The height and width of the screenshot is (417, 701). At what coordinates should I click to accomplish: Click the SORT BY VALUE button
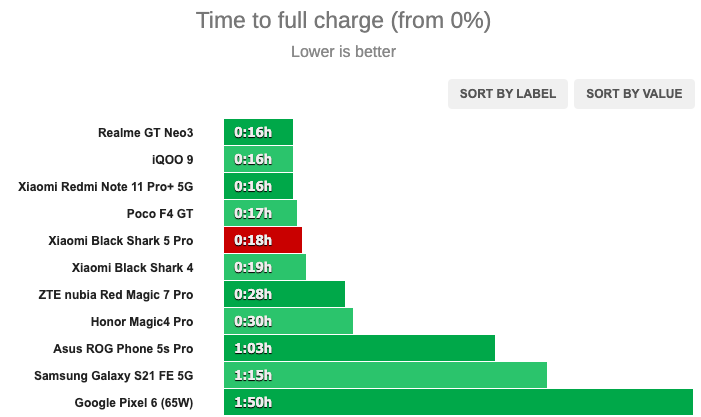point(634,94)
